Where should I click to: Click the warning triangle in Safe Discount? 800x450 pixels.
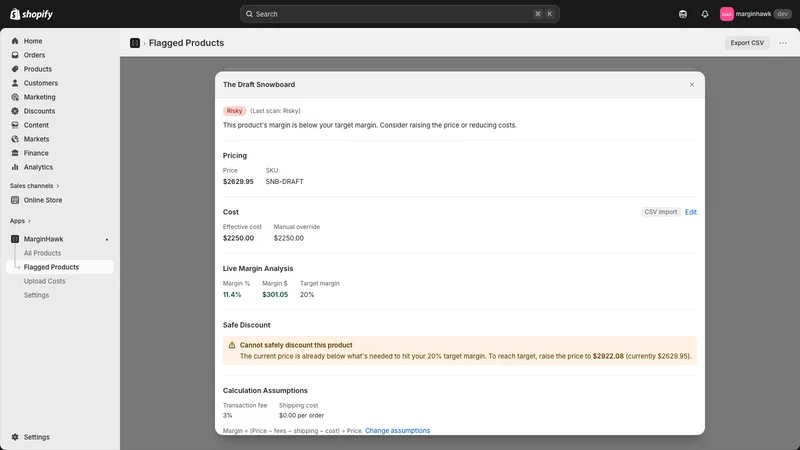pos(232,345)
